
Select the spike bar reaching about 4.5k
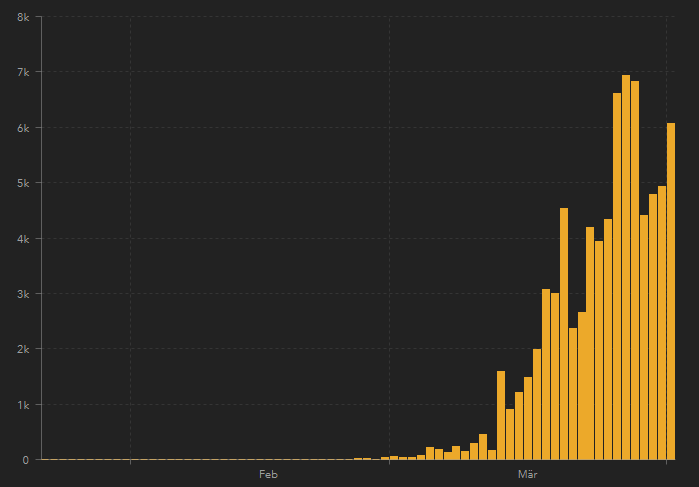pos(564,334)
